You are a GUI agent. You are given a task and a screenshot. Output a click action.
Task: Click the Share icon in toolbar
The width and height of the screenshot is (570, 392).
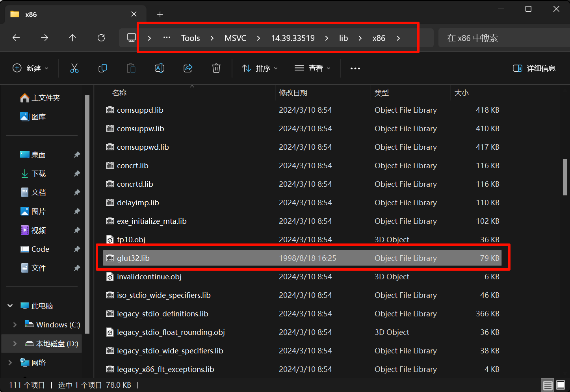(188, 68)
